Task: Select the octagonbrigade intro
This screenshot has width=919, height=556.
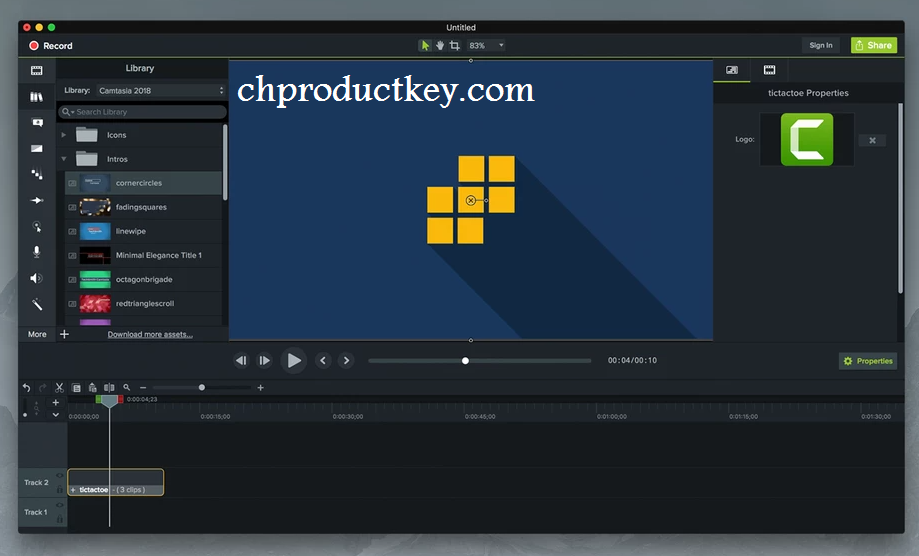Action: [x=144, y=279]
